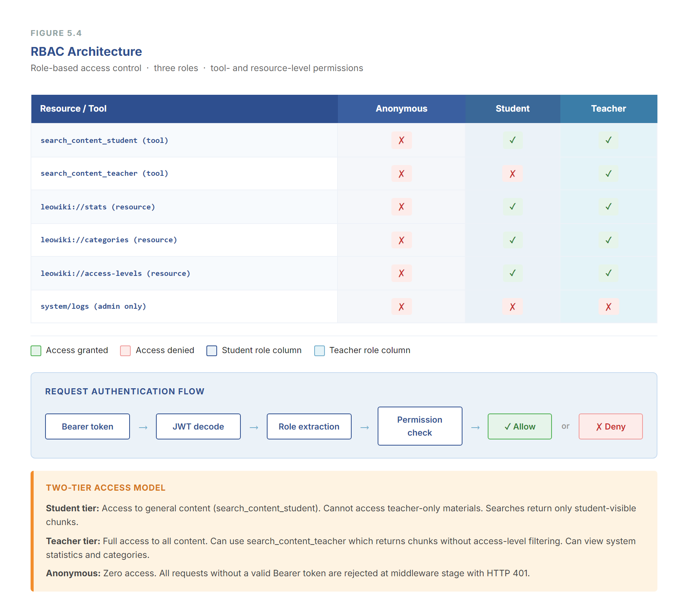
Task: Select the JWT decode flow box
Action: click(198, 426)
